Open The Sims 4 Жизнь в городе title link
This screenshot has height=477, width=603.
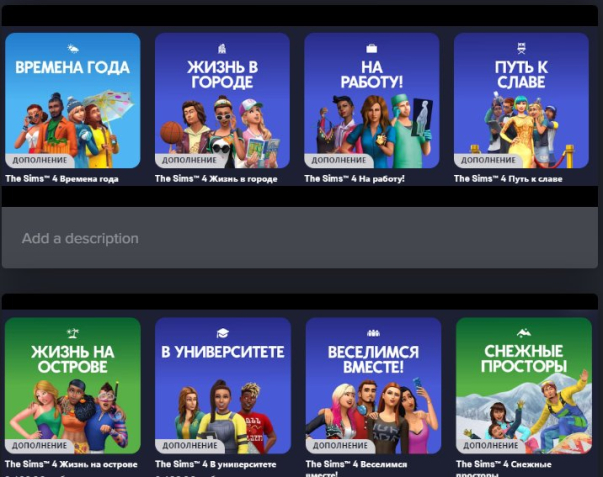216,179
